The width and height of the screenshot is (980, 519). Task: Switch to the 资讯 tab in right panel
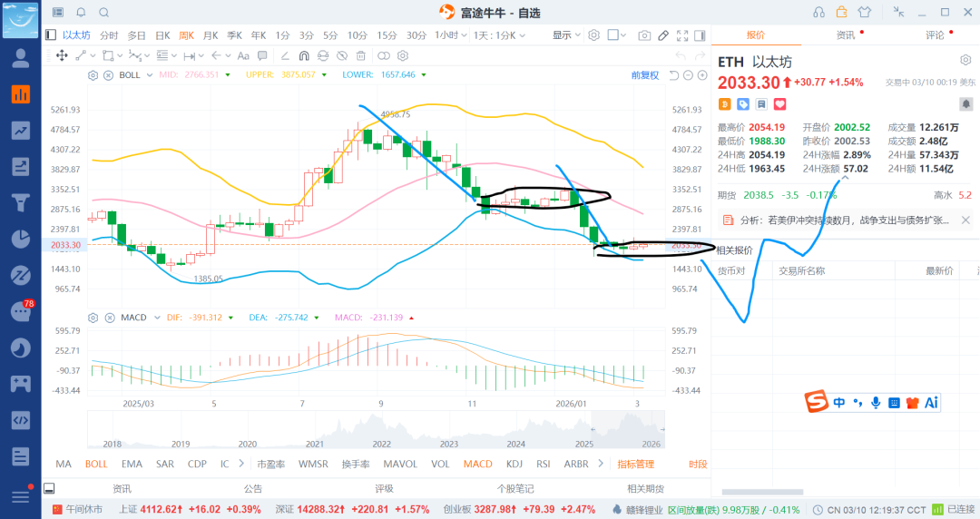845,35
